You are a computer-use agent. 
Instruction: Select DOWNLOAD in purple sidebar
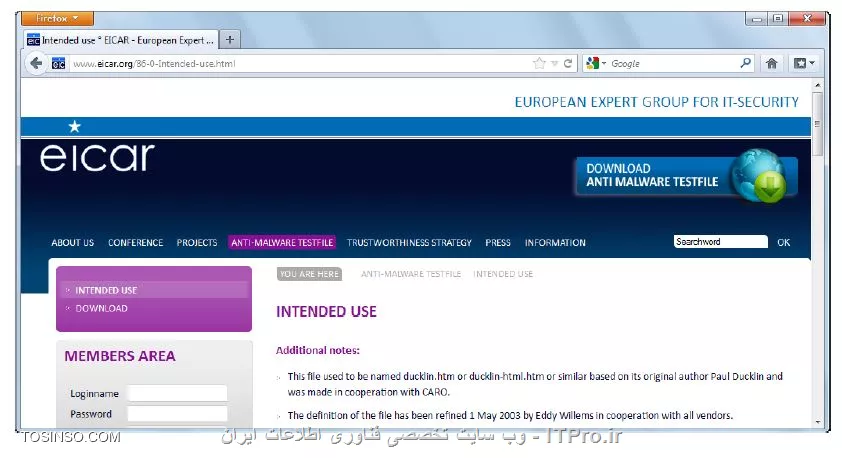click(101, 309)
